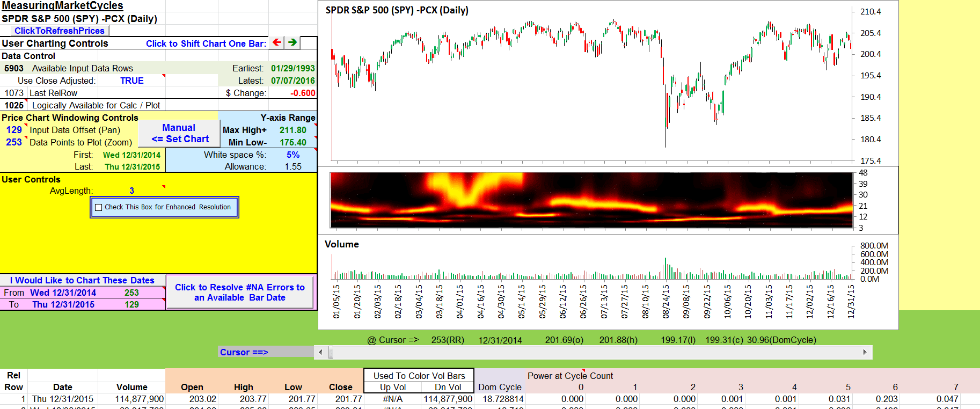Select the From date Wed 12/31/2014 cell

tap(63, 293)
